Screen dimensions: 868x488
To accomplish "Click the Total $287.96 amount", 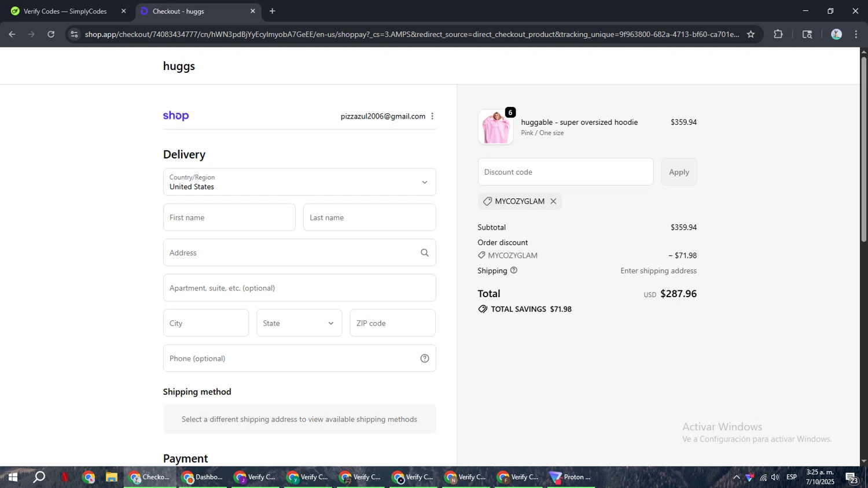I will [x=678, y=294].
